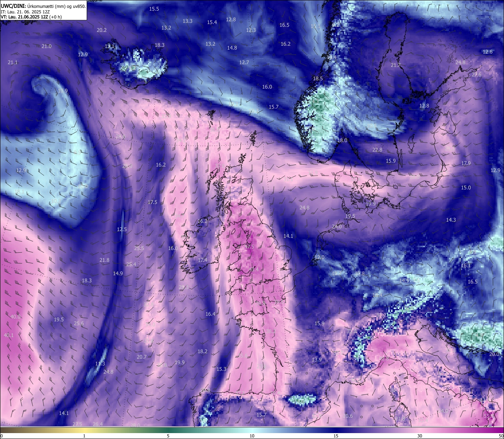Click the '21.0' value label
The height and width of the screenshot is (439, 504).
(x=46, y=46)
